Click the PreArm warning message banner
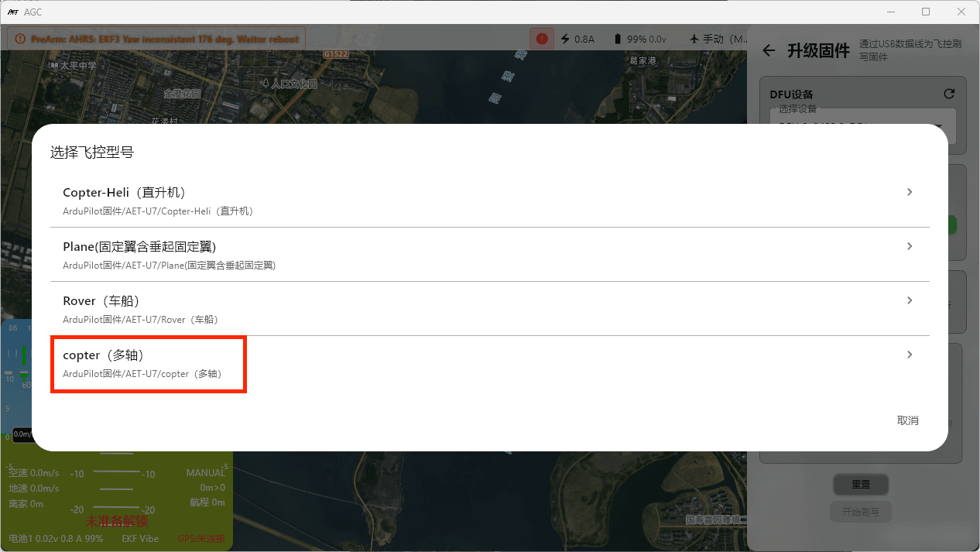The image size is (980, 552). tap(156, 39)
